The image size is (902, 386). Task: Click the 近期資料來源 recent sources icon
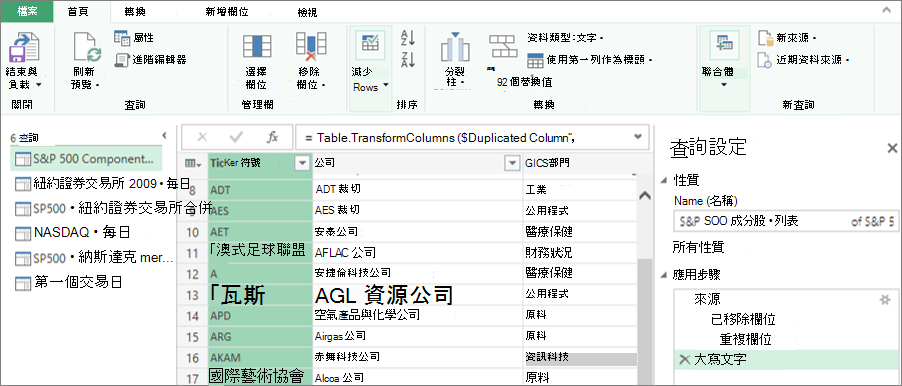[766, 60]
